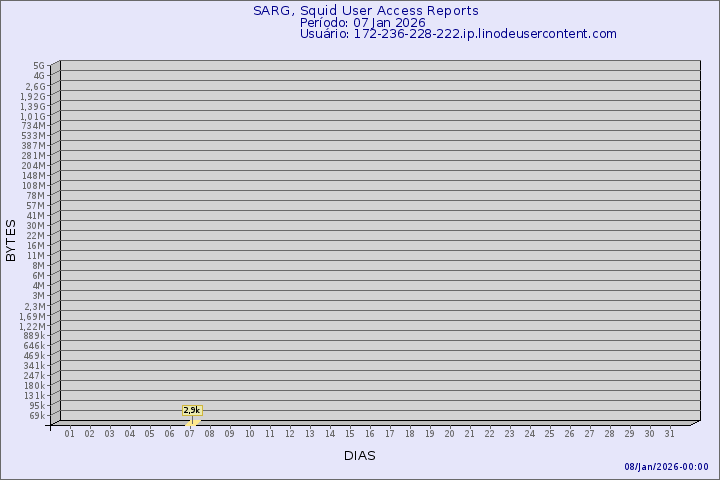The width and height of the screenshot is (720, 480).
Task: Select day 24 on the x-axis
Action: 529,433
